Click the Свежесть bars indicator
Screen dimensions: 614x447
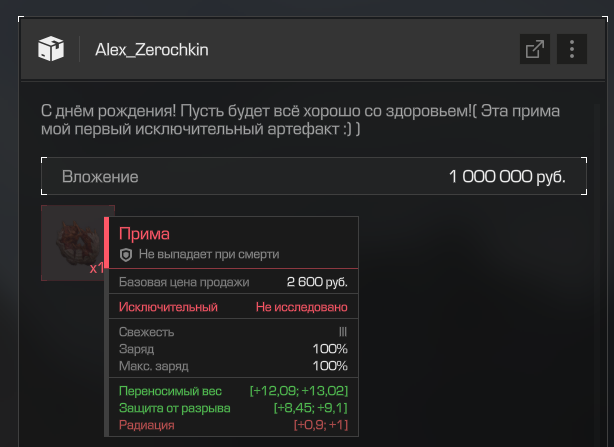coord(343,332)
